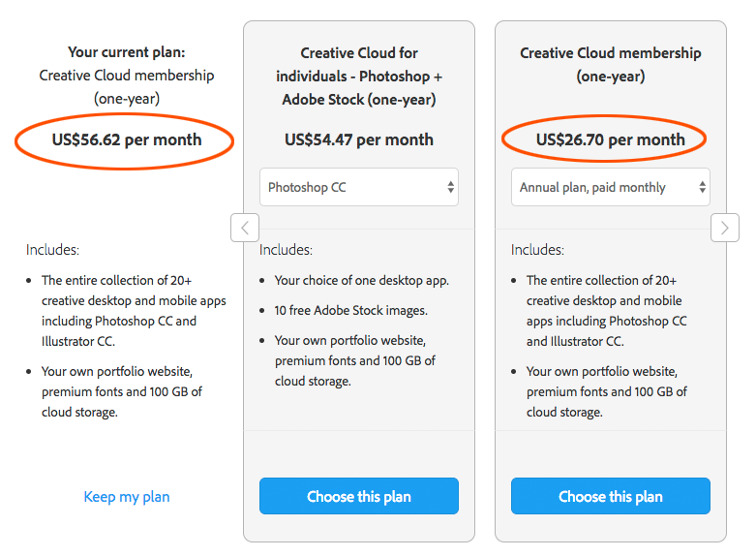This screenshot has width=756, height=557.
Task: Click the stepper arrows on the Photoshop CC selector
Action: [450, 187]
